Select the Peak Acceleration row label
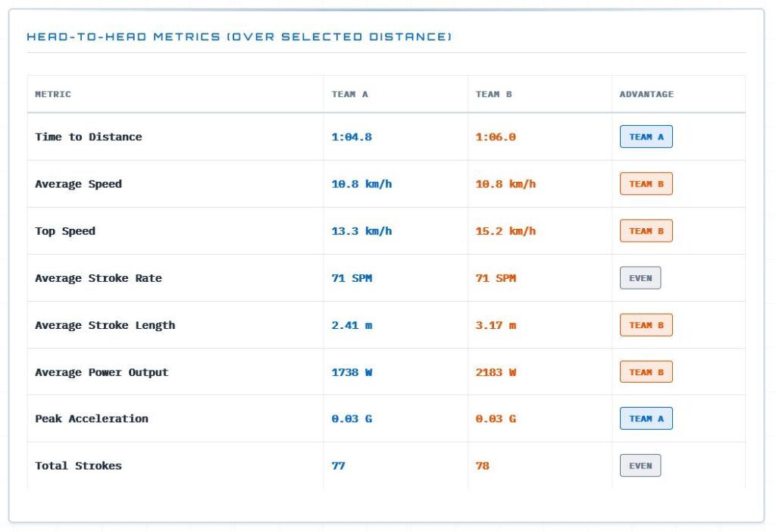 [x=92, y=418]
